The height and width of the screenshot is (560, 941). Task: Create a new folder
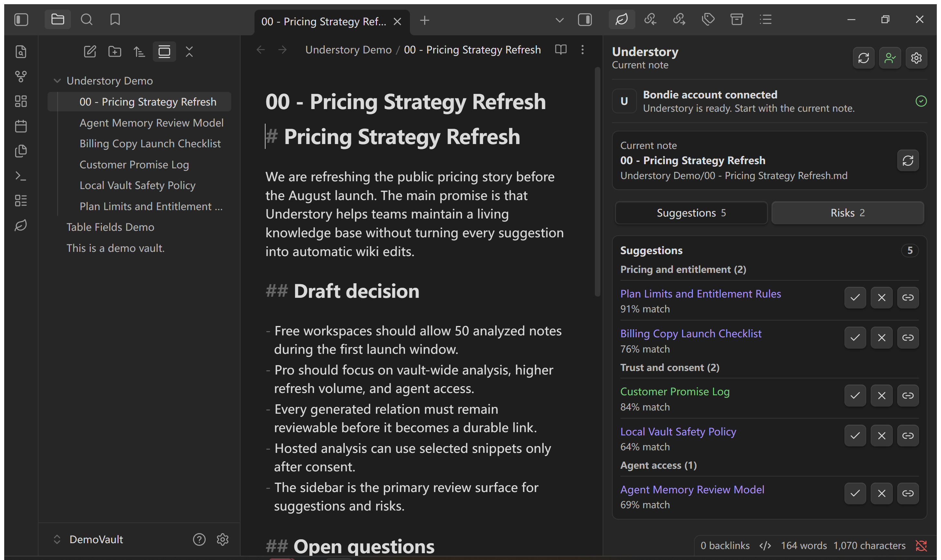pos(115,51)
